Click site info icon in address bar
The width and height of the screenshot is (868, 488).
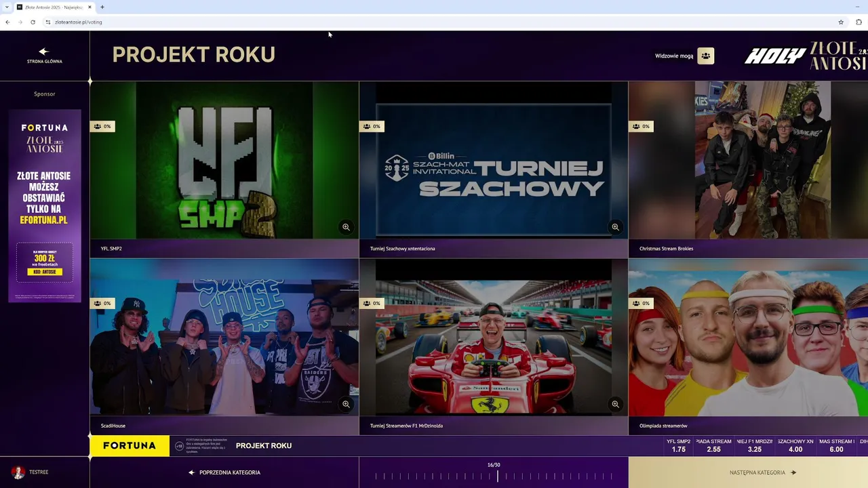pyautogui.click(x=47, y=22)
